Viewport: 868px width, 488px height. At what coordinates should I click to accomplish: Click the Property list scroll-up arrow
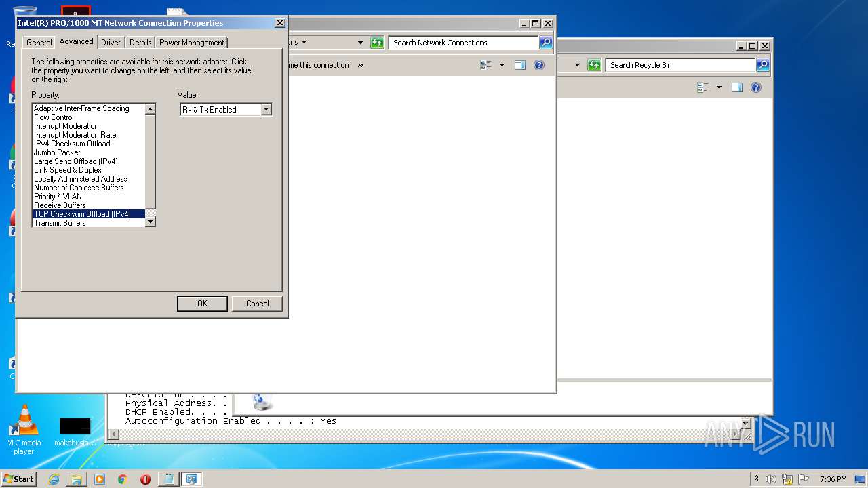click(x=151, y=109)
